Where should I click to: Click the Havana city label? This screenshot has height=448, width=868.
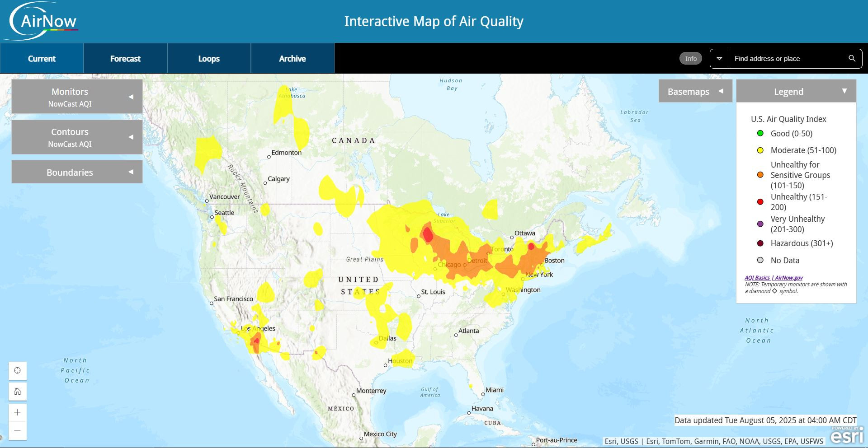click(482, 409)
